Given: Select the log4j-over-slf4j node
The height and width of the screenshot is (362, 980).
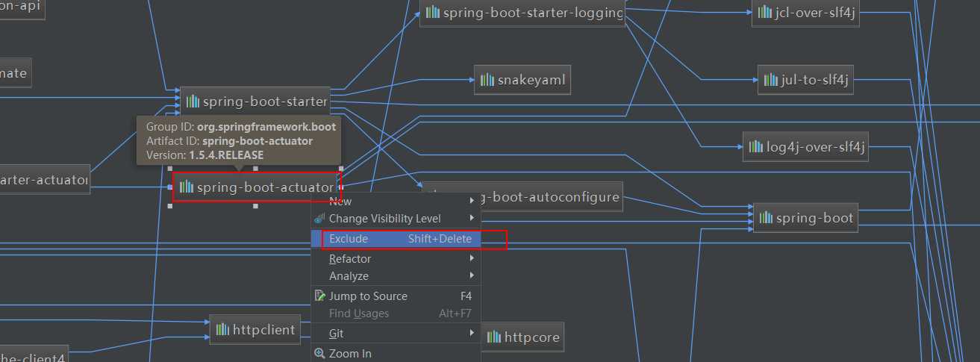Looking at the screenshot, I should tap(806, 147).
